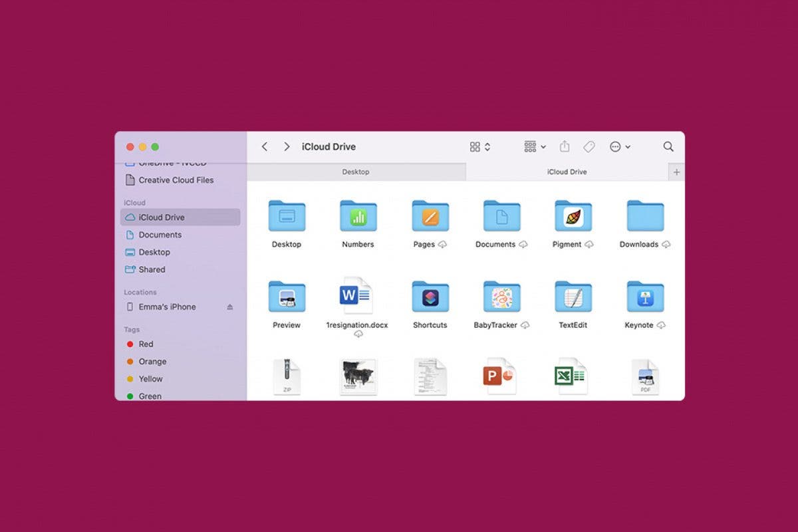Screen dimensions: 798x532
Task: Open the Pigment folder
Action: pyautogui.click(x=573, y=217)
